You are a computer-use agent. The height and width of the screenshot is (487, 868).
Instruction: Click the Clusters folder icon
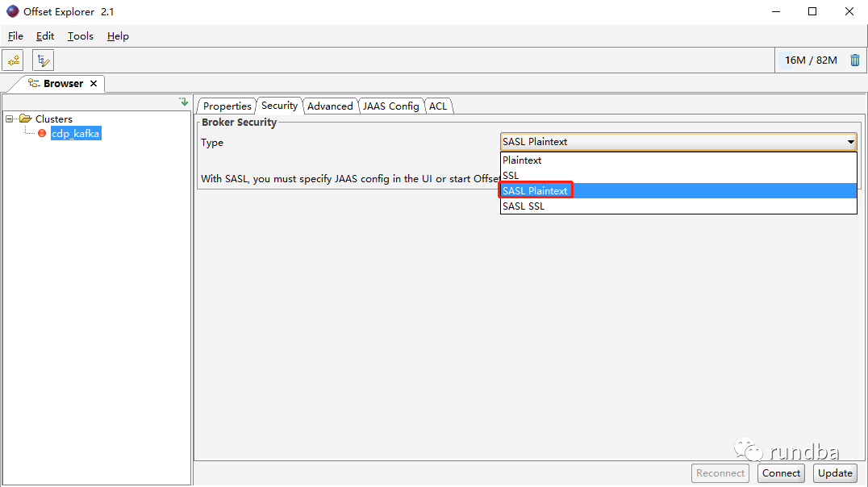26,119
